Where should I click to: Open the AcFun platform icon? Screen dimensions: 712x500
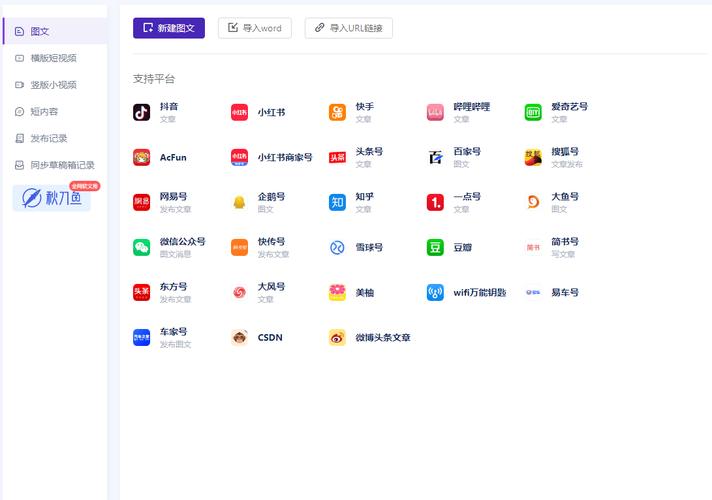(141, 157)
